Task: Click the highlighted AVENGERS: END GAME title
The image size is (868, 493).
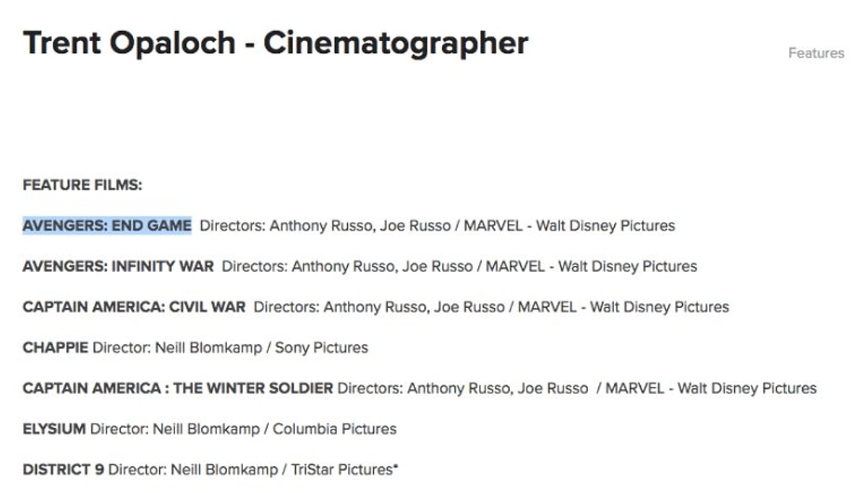Action: click(107, 226)
